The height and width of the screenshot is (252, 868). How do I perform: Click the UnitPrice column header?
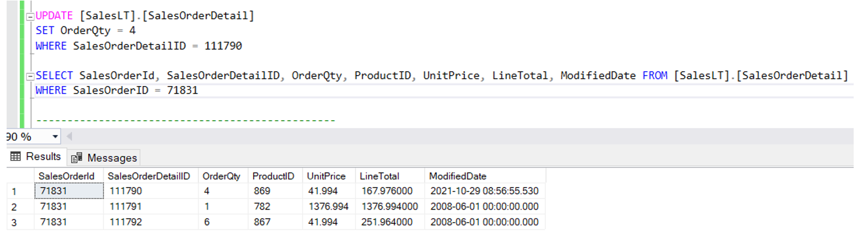coord(326,176)
